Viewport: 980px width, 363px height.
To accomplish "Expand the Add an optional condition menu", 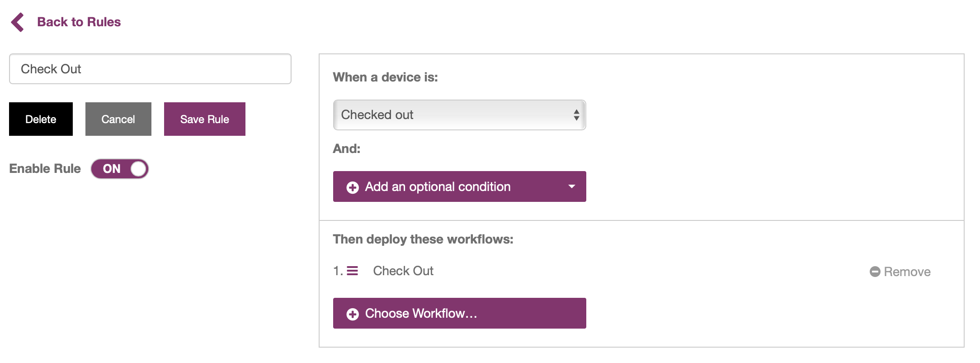I will click(459, 186).
